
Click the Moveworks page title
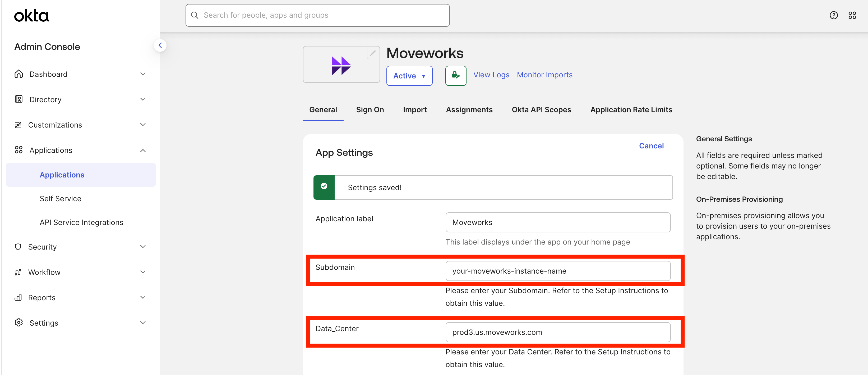[x=424, y=53]
